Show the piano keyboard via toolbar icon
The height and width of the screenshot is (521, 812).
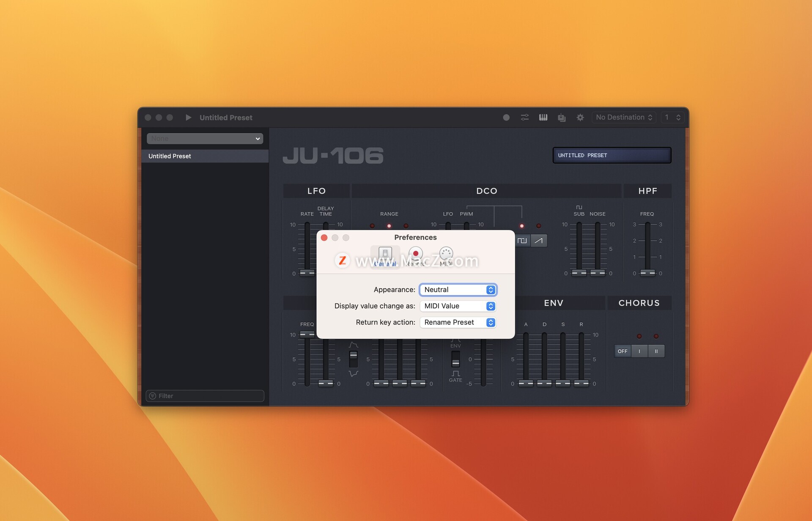pyautogui.click(x=543, y=118)
